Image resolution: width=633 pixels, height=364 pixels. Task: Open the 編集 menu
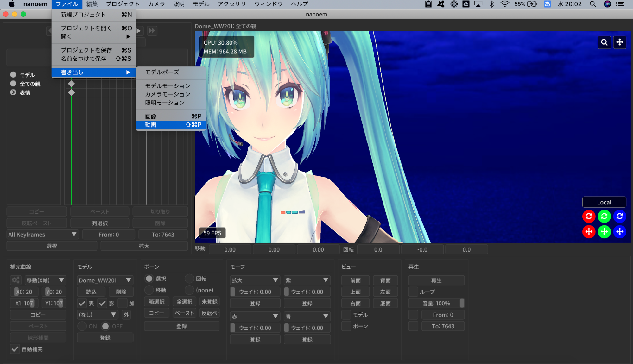pyautogui.click(x=92, y=4)
